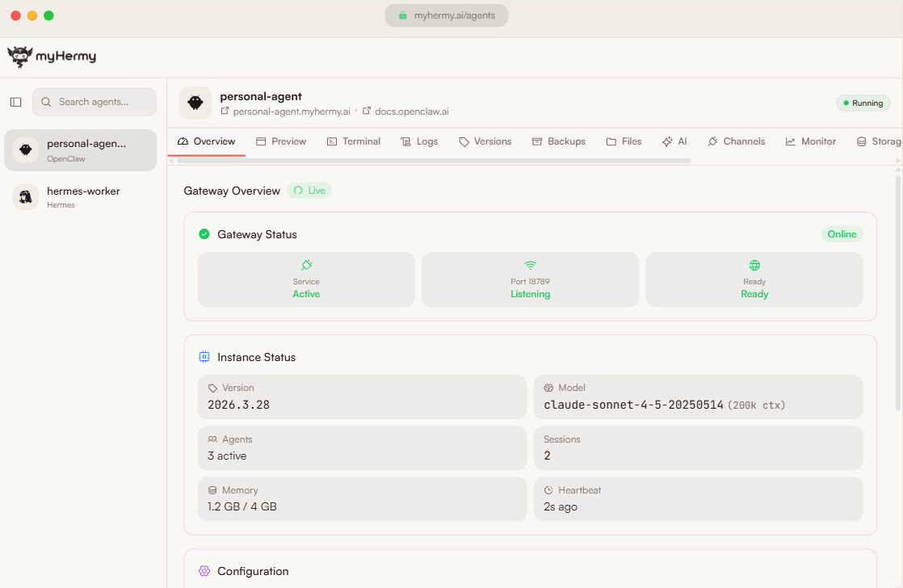Click the Running status badge
This screenshot has height=588, width=903.
pos(863,103)
